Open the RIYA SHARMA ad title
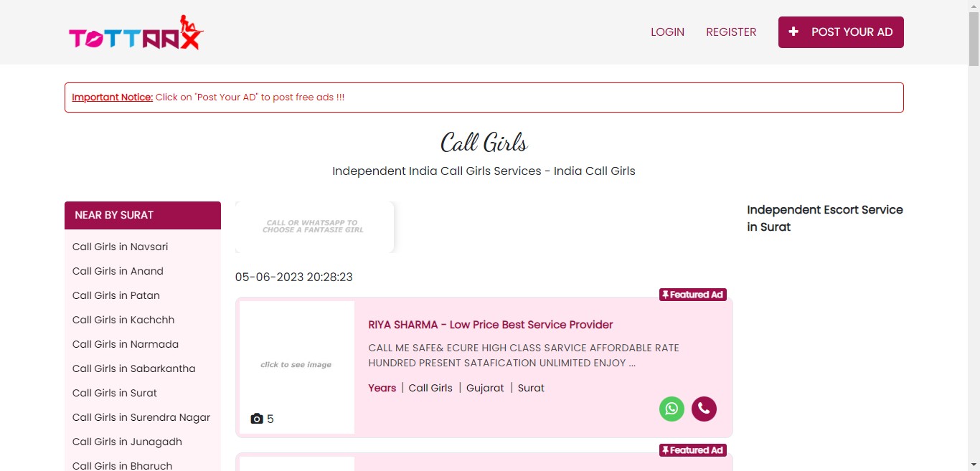 [491, 324]
